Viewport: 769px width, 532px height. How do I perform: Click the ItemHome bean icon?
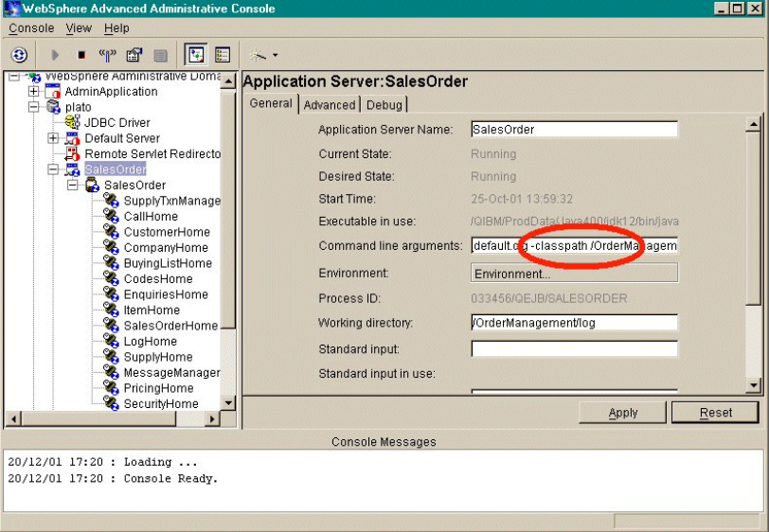point(112,310)
